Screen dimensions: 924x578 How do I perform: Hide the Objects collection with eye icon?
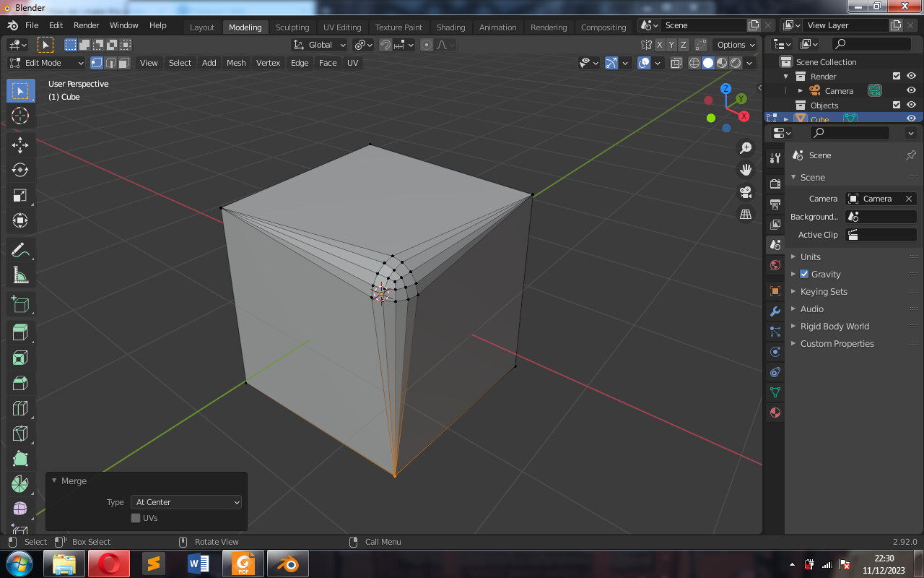pos(912,105)
